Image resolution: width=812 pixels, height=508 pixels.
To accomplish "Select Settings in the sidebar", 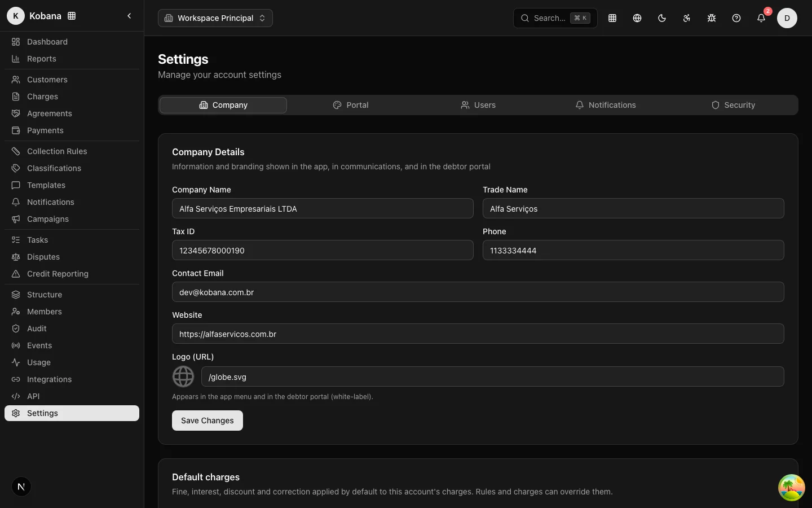I will click(72, 413).
